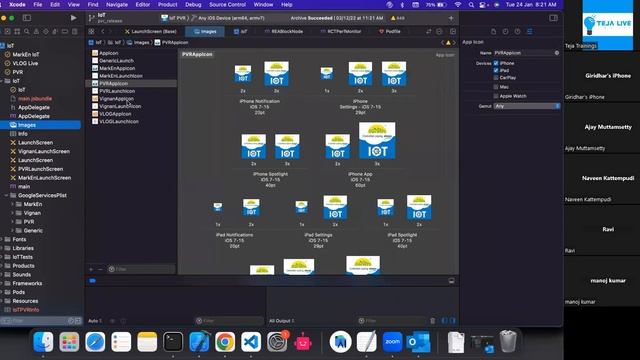Switch to the RCTPerfMonitor tab
The height and width of the screenshot is (360, 640).
click(x=341, y=31)
